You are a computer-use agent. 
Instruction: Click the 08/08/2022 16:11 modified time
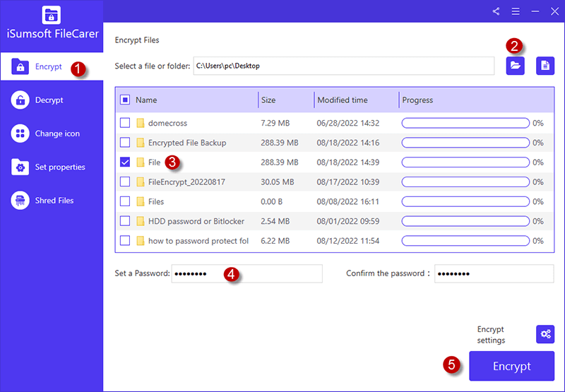[x=347, y=202]
